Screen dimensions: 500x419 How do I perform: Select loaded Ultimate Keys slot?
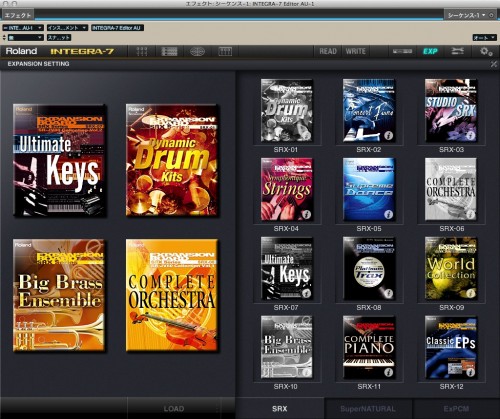point(60,160)
